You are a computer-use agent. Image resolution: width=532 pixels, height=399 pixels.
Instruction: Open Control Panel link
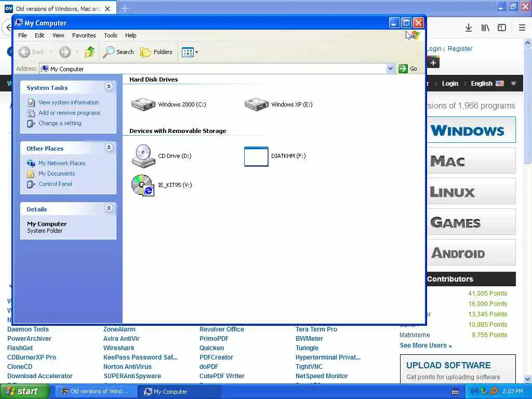(55, 184)
